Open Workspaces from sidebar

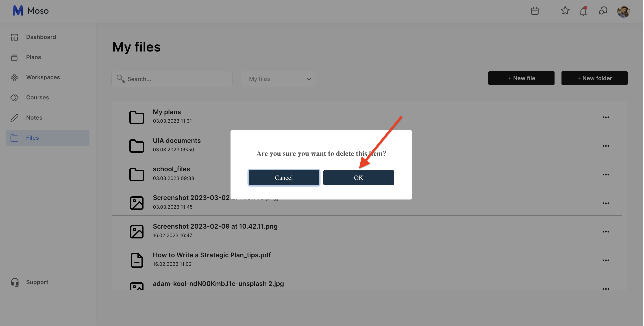point(43,77)
